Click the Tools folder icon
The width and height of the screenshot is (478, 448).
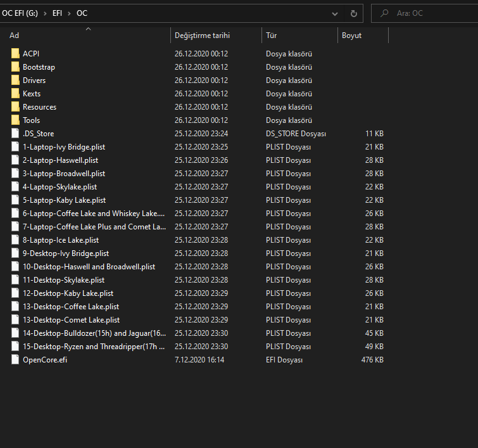pos(15,120)
